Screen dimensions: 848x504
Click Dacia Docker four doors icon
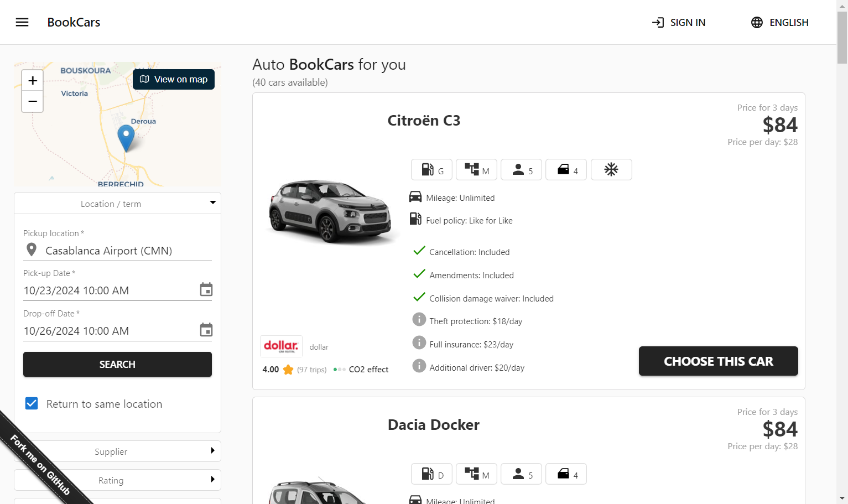tap(566, 474)
